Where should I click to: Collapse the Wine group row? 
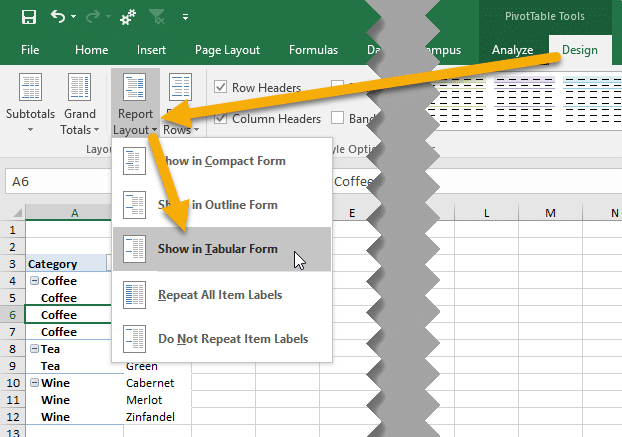[x=34, y=383]
